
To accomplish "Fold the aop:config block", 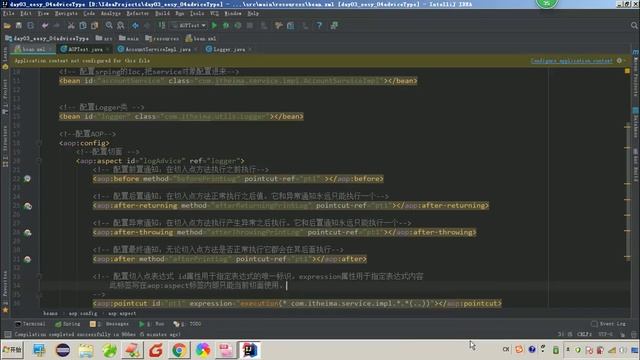I will coord(40,143).
